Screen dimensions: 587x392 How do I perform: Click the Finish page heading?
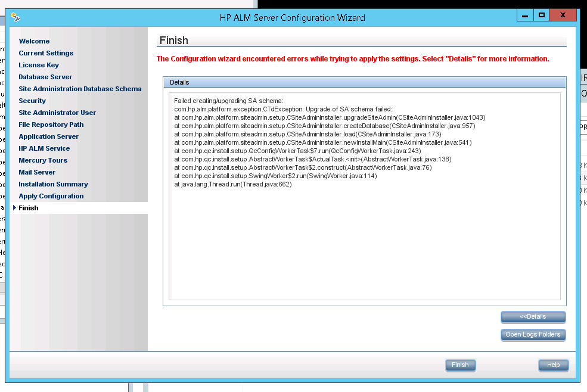pos(173,41)
